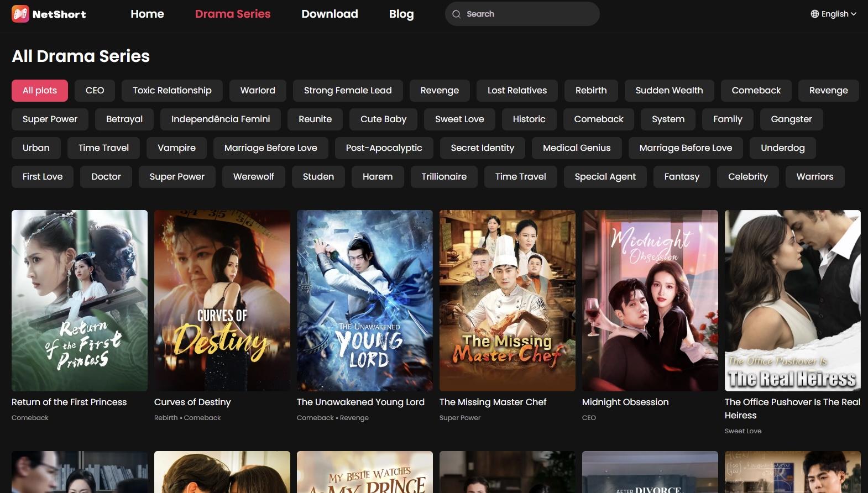Image resolution: width=868 pixels, height=493 pixels.
Task: Focus the Search input field
Action: pyautogui.click(x=522, y=14)
